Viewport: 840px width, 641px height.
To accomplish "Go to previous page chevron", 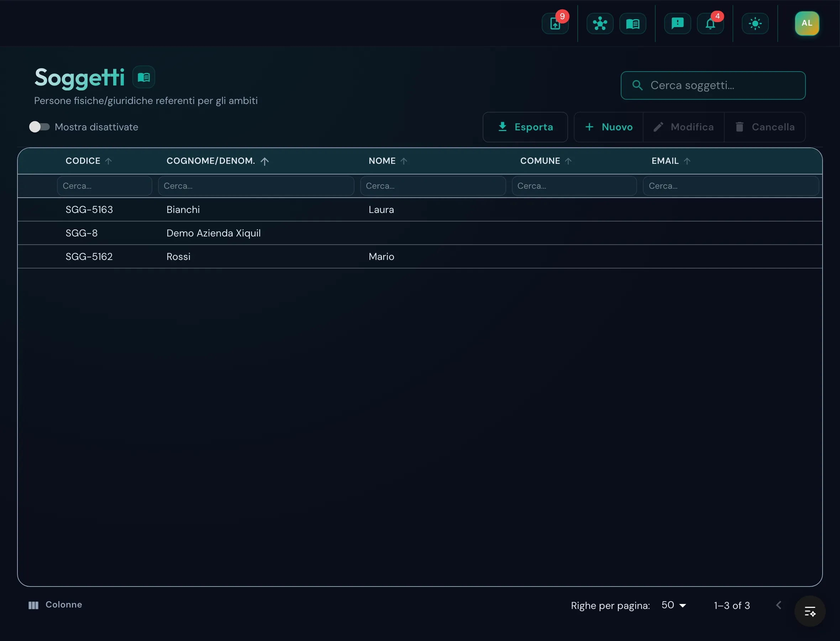I will [779, 605].
